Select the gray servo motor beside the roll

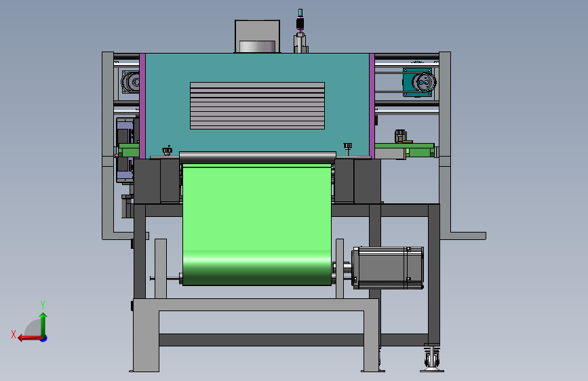click(388, 268)
